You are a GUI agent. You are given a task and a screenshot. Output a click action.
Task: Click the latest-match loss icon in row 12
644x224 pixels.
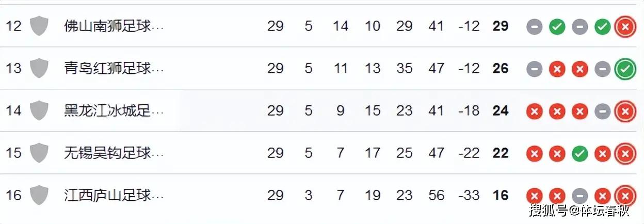(625, 26)
